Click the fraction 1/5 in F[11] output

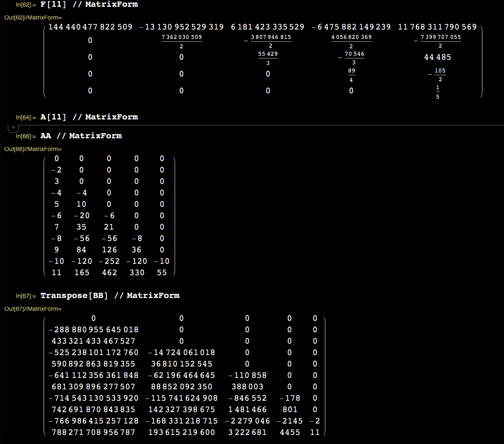click(x=438, y=92)
